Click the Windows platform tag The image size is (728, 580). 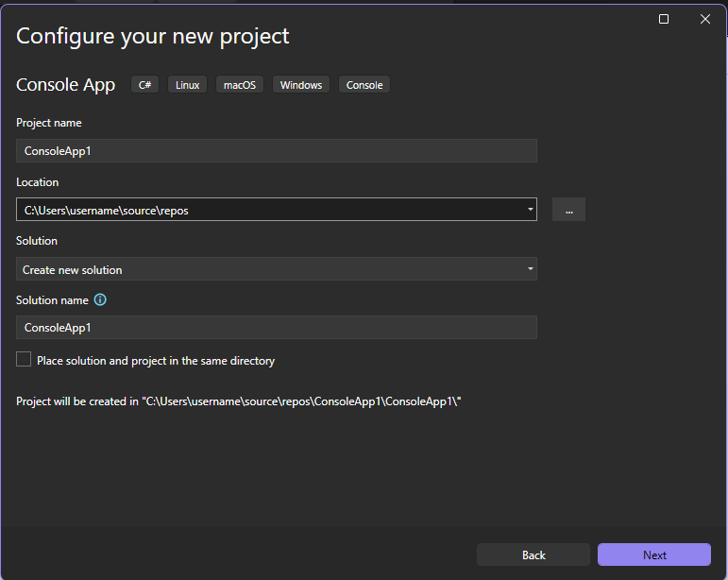tap(301, 85)
